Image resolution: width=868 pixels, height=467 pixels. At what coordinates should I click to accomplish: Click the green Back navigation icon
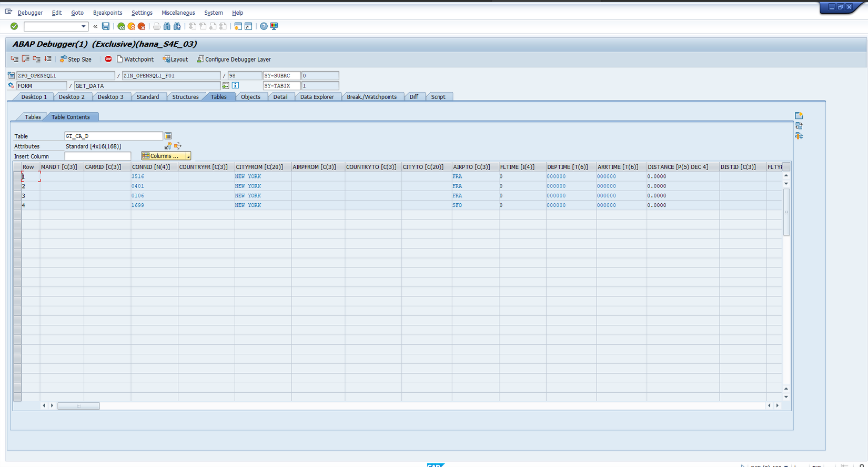pyautogui.click(x=121, y=26)
